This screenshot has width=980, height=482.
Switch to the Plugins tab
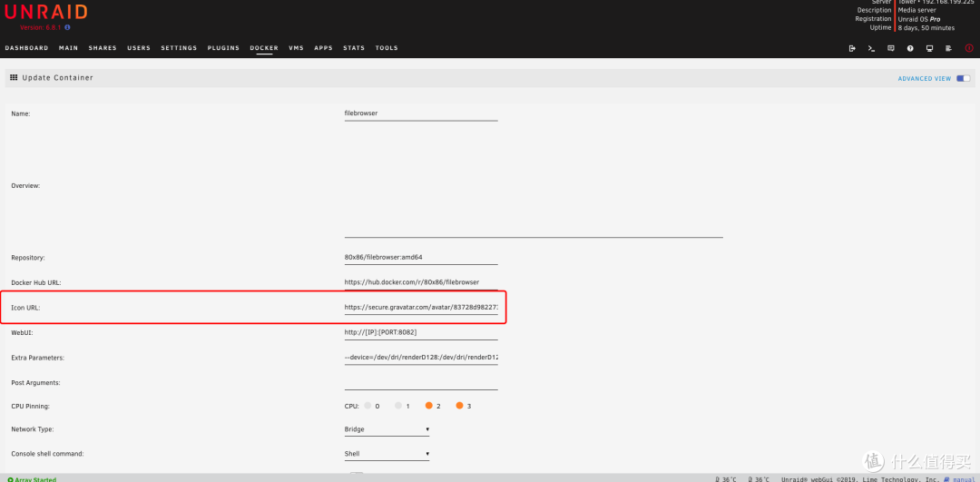(x=223, y=48)
